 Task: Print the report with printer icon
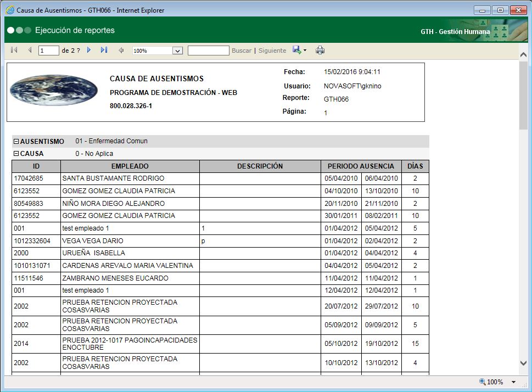(x=320, y=50)
